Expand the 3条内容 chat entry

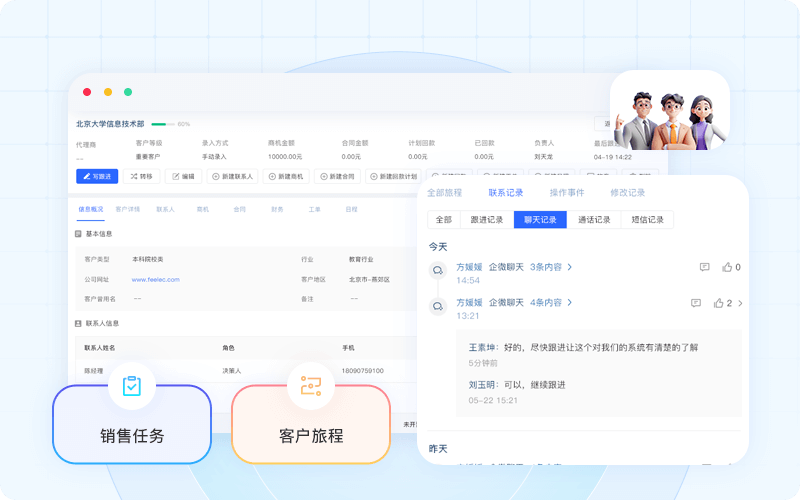tap(551, 267)
